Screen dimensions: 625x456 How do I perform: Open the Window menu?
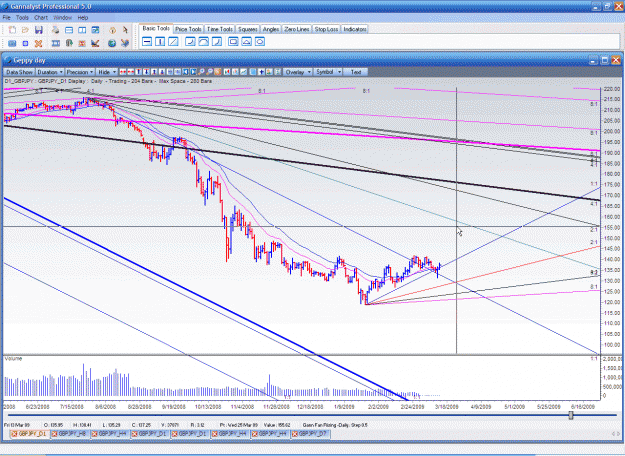[62, 18]
